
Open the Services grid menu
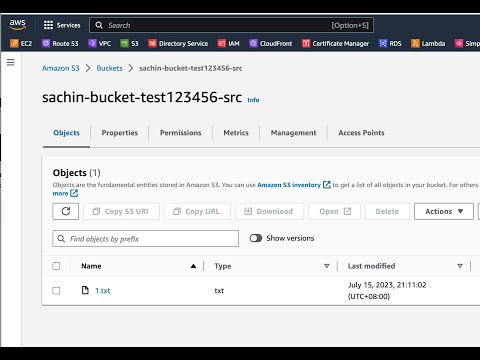62,25
